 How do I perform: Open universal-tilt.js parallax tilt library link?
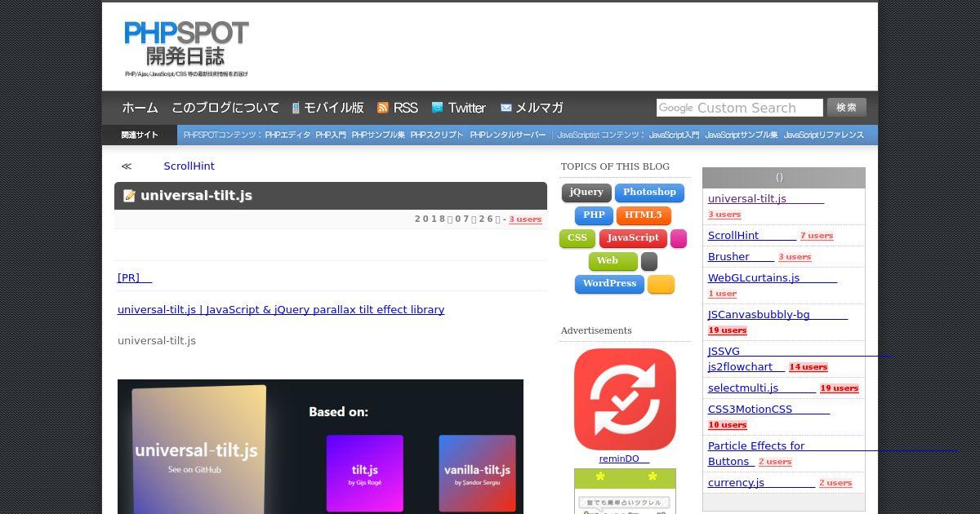[x=281, y=309]
